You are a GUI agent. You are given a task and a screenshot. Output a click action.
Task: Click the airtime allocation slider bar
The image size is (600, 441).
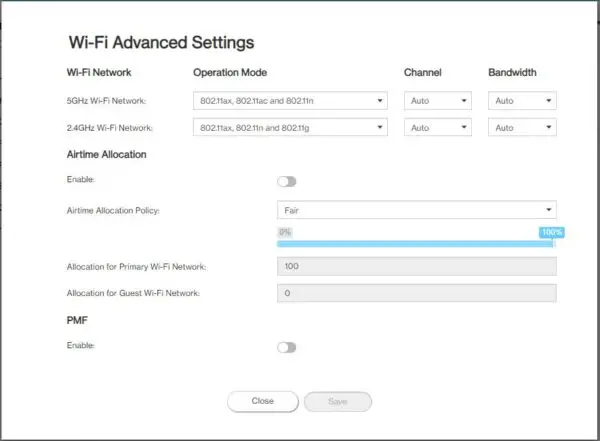click(x=416, y=244)
